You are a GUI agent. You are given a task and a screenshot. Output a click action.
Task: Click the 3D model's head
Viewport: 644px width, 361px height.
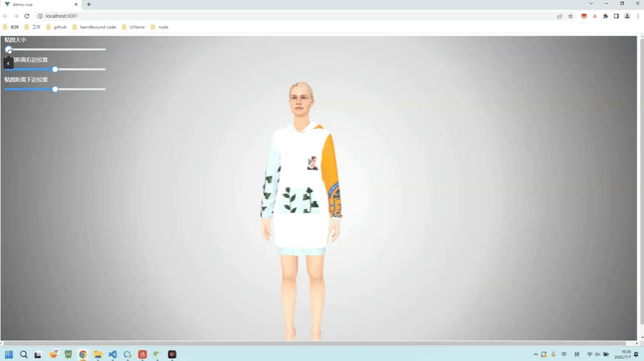[301, 99]
